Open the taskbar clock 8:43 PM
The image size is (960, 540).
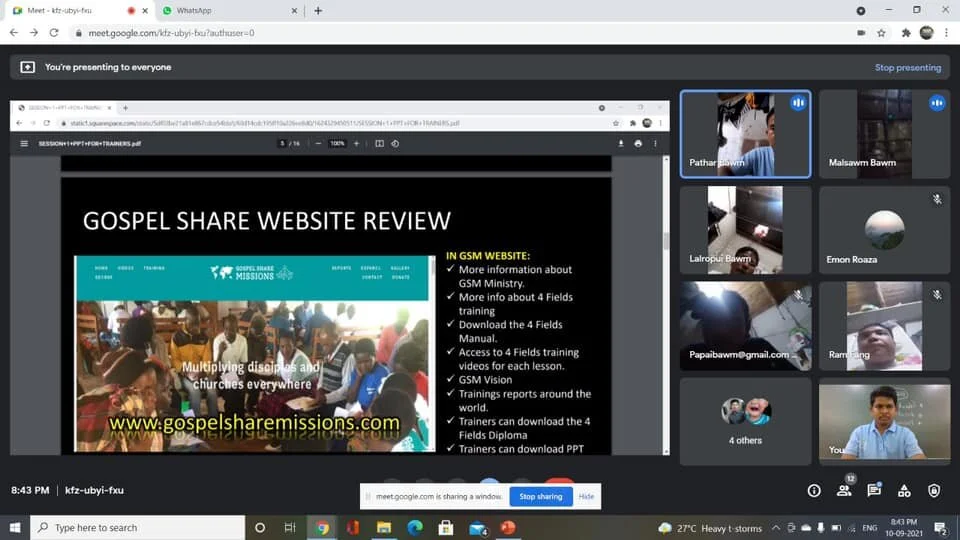tap(904, 528)
